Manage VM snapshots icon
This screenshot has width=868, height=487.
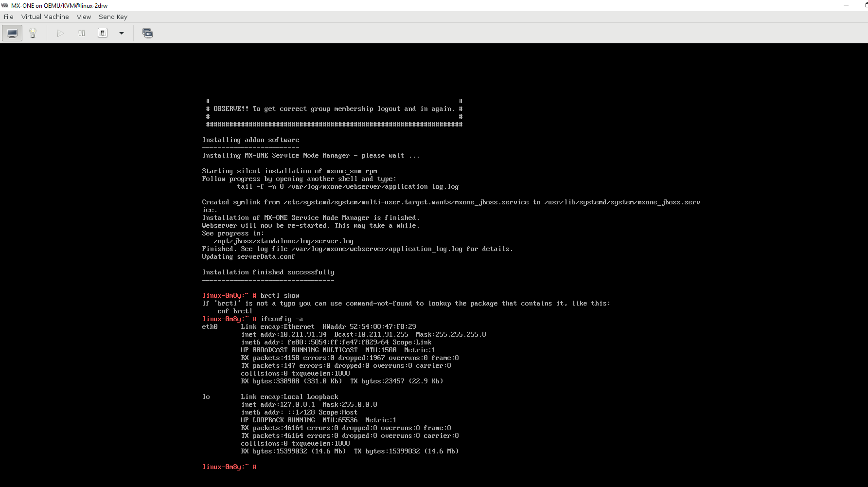147,33
